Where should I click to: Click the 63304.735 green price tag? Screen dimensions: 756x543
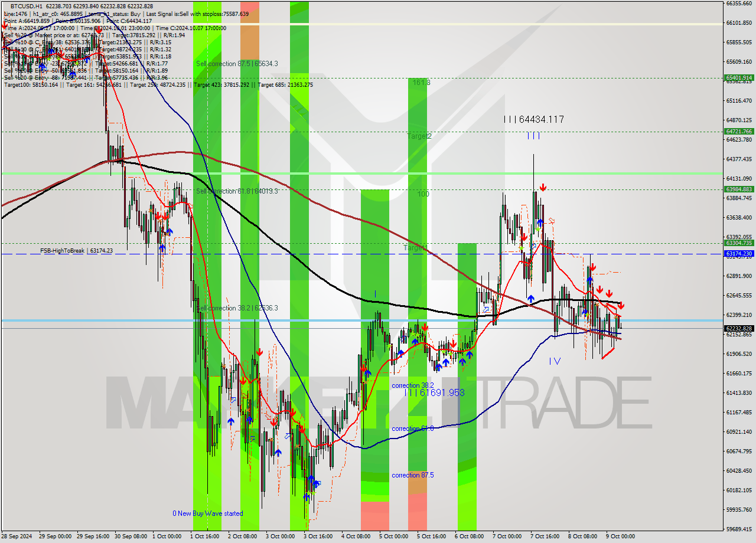(739, 243)
